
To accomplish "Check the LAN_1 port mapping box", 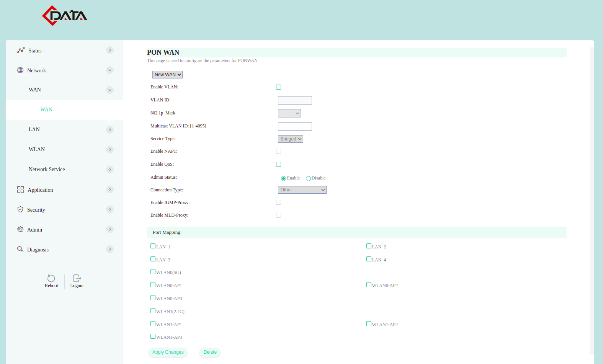I will coord(153,246).
